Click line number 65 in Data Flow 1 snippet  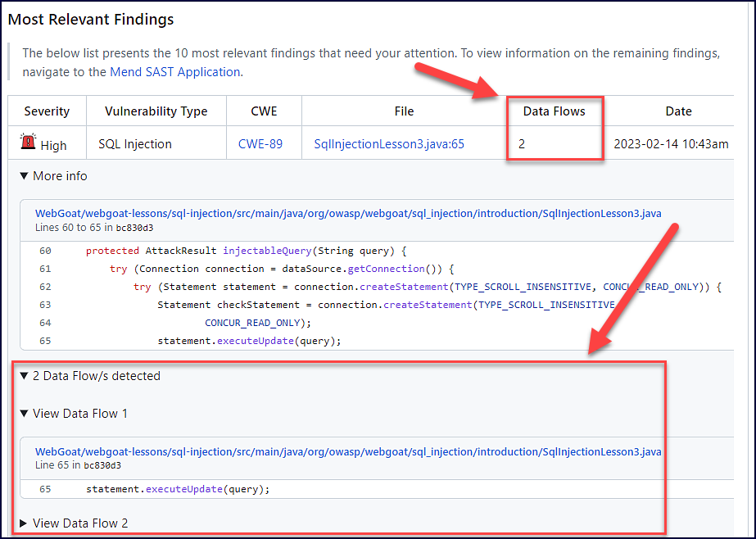[x=45, y=489]
